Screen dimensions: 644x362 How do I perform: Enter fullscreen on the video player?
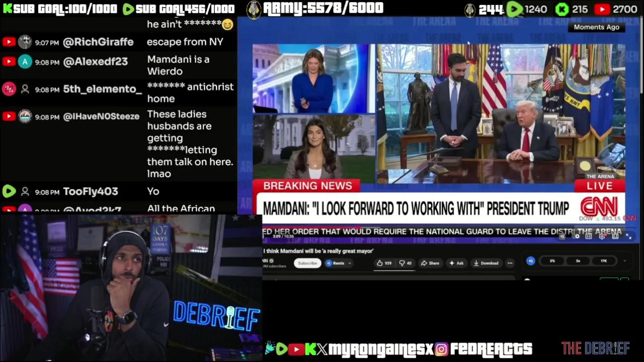[628, 236]
